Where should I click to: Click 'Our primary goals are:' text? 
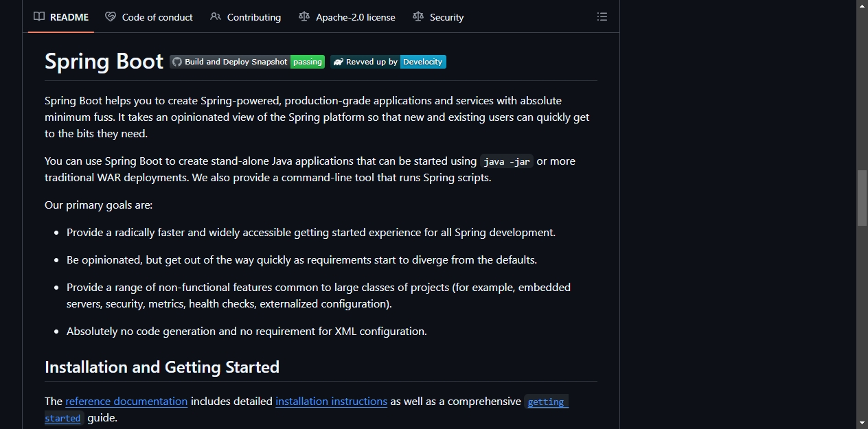(99, 205)
